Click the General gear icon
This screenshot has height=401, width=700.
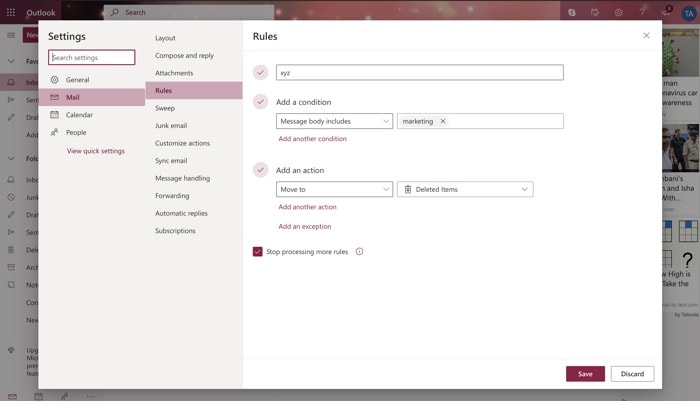54,79
